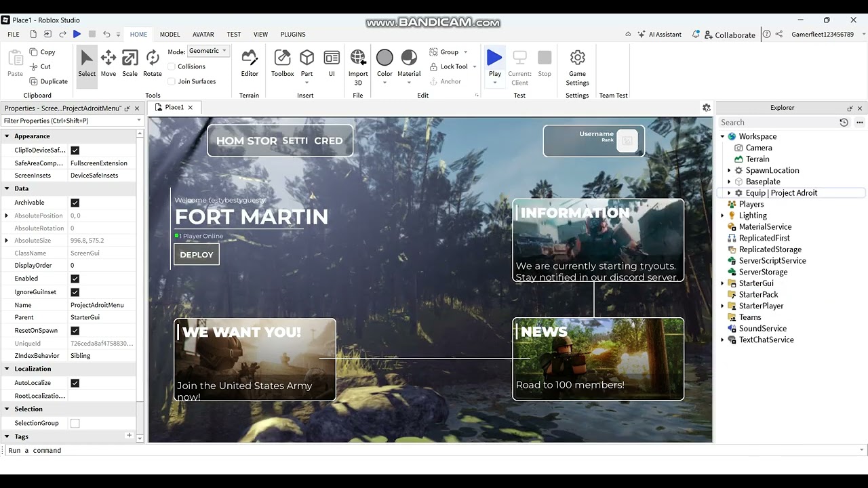This screenshot has height=488, width=868.
Task: Open the Toolbox panel
Action: tap(283, 63)
